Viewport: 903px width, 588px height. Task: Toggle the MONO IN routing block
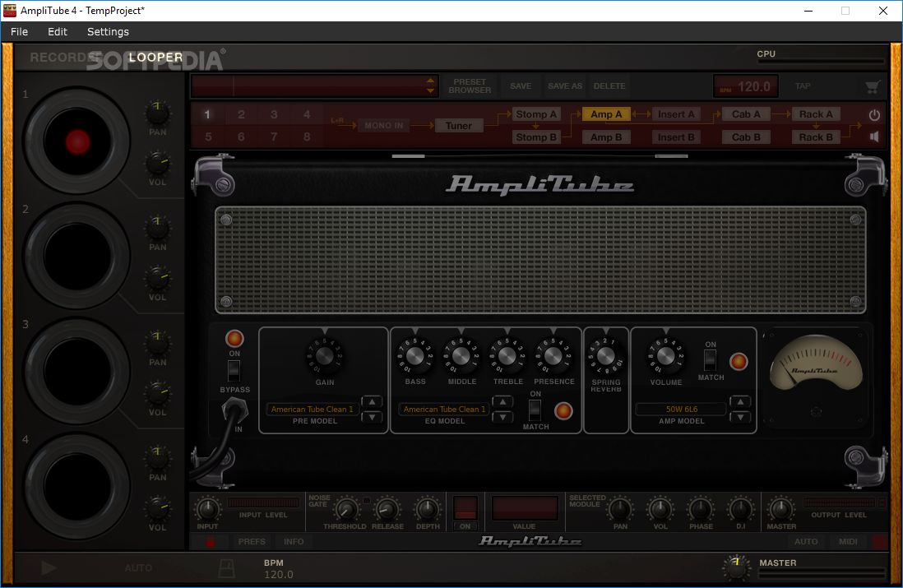(384, 126)
